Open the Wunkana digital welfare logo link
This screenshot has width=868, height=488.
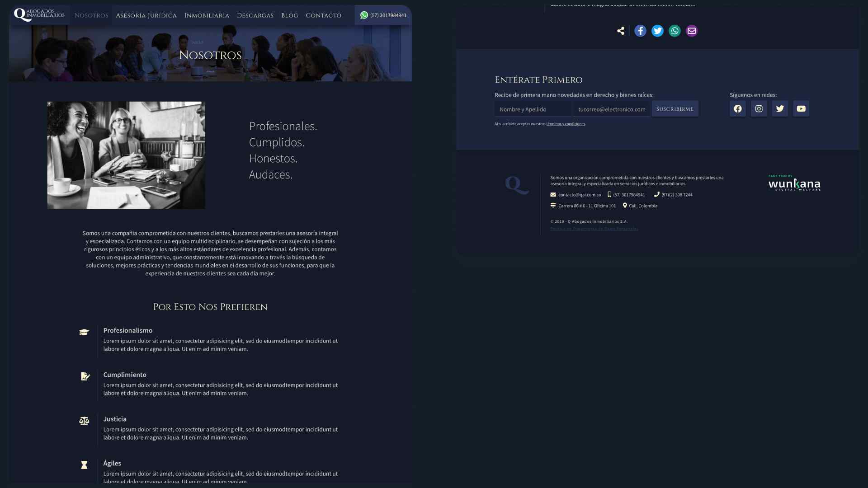point(794,183)
